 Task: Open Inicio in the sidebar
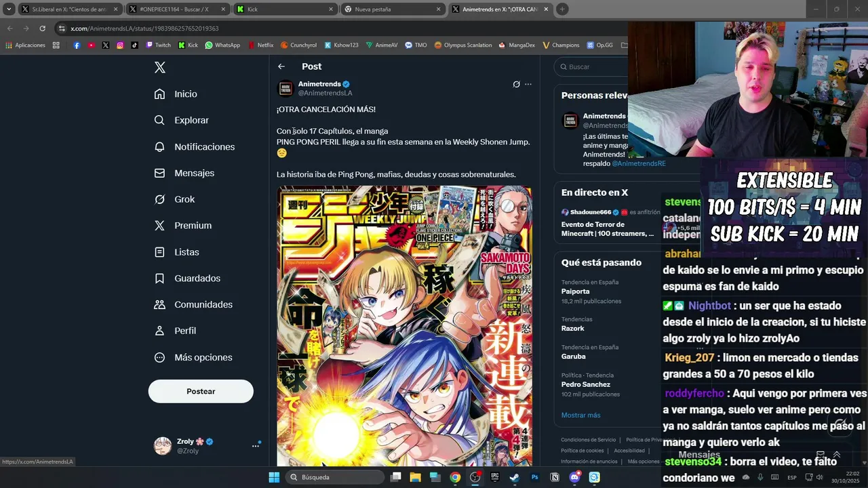point(176,94)
